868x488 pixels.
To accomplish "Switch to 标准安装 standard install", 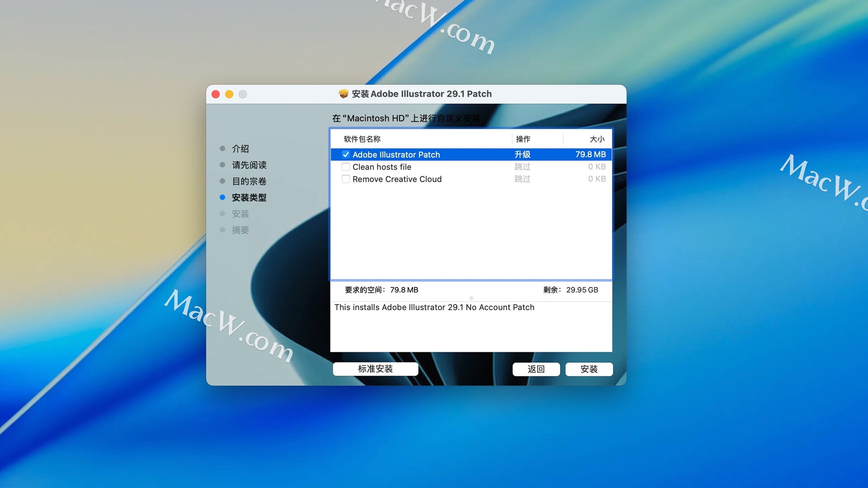I will point(376,369).
